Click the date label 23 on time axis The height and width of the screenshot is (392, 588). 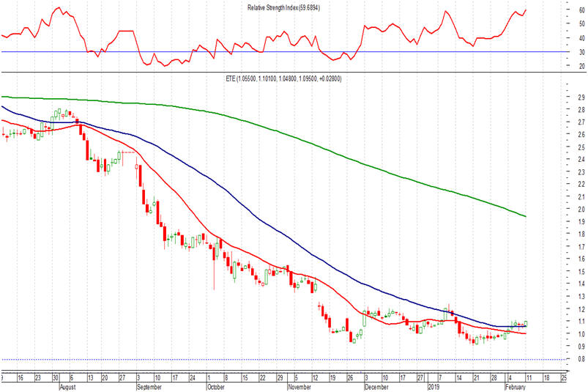pos(38,378)
